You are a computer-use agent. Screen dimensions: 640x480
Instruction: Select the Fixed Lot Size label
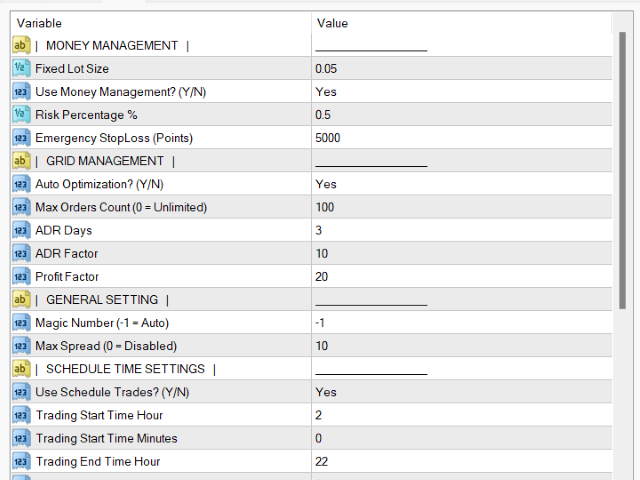72,69
